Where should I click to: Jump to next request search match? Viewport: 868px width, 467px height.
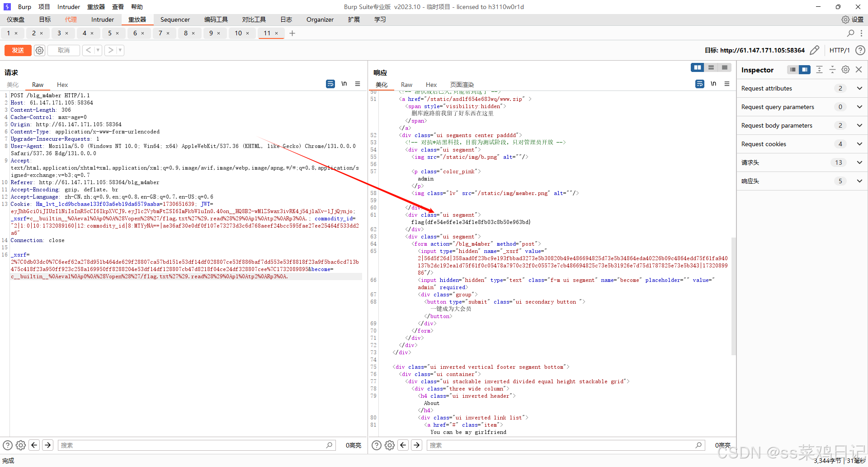tap(48, 445)
